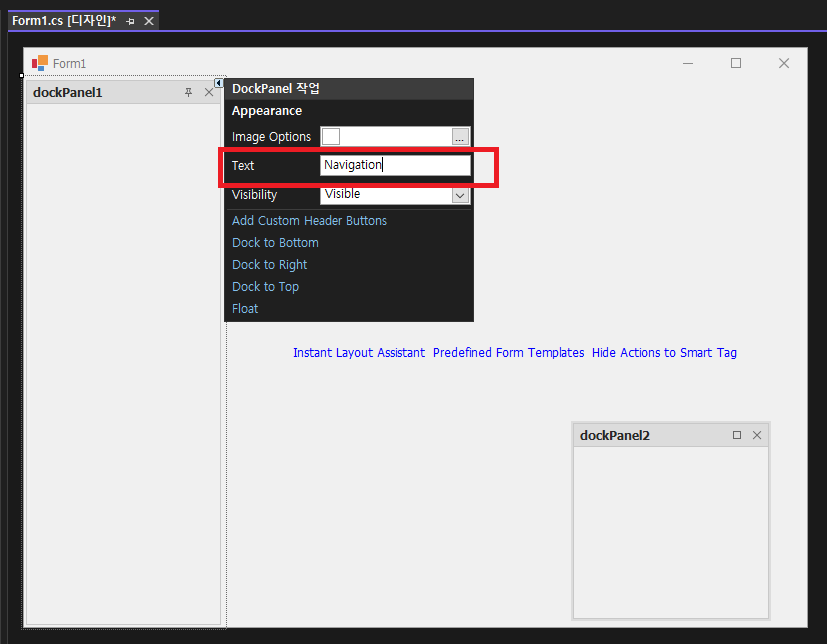Maximize the floating dockPanel2
This screenshot has height=644, width=827.
click(737, 435)
